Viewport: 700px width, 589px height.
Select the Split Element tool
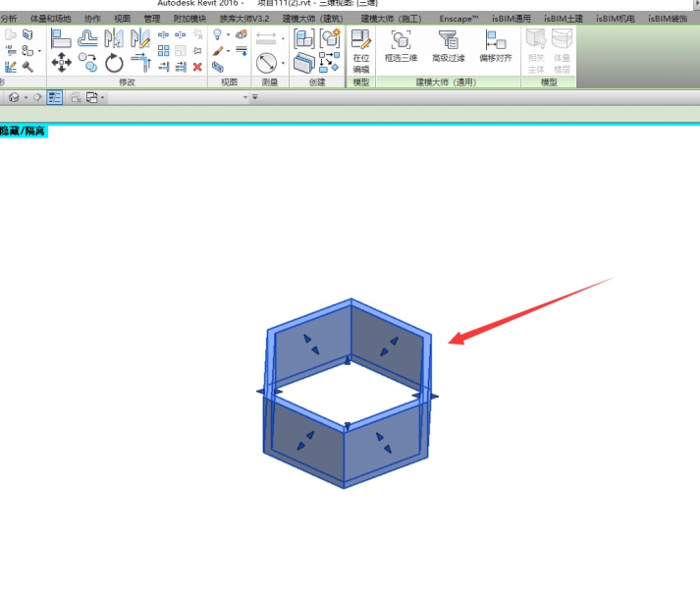[x=163, y=34]
